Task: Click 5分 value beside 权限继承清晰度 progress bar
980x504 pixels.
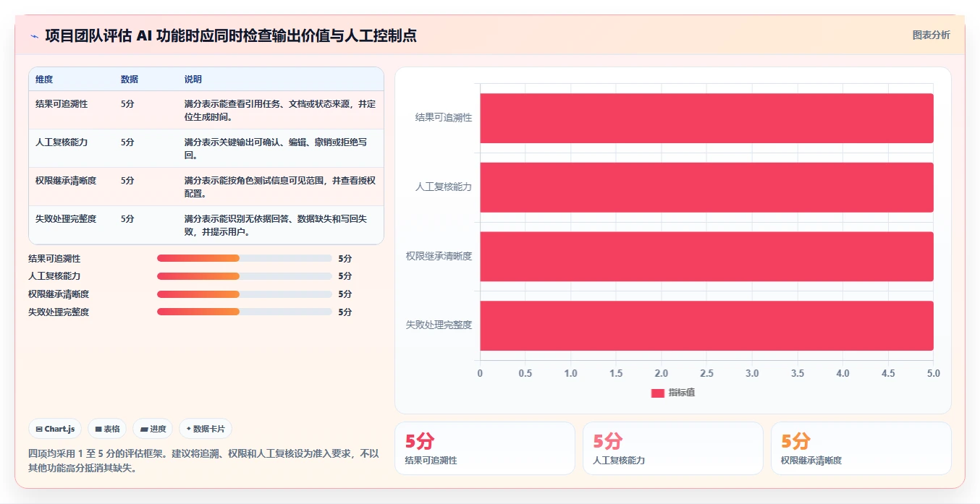Action: point(345,294)
